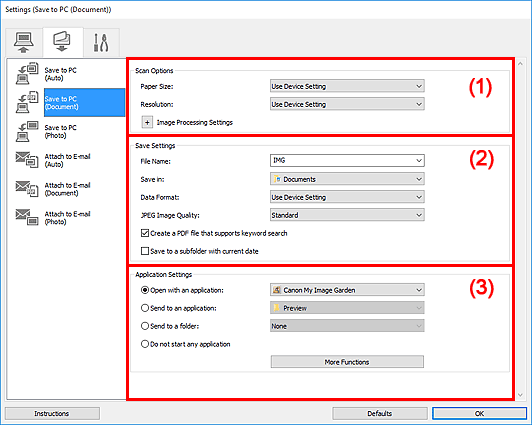Select Save to PC (Auto) label
The image size is (532, 425).
[60, 74]
